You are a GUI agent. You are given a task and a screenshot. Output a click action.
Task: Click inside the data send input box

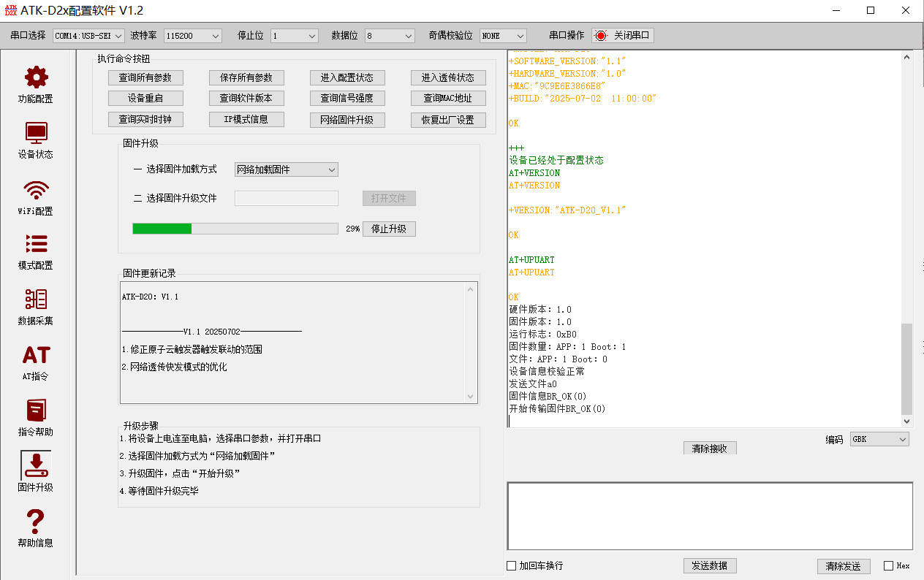[710, 516]
